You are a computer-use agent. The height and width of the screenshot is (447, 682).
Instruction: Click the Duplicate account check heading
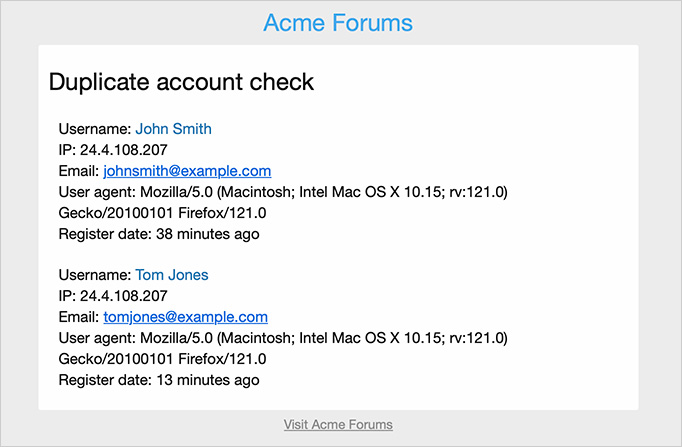coord(181,83)
